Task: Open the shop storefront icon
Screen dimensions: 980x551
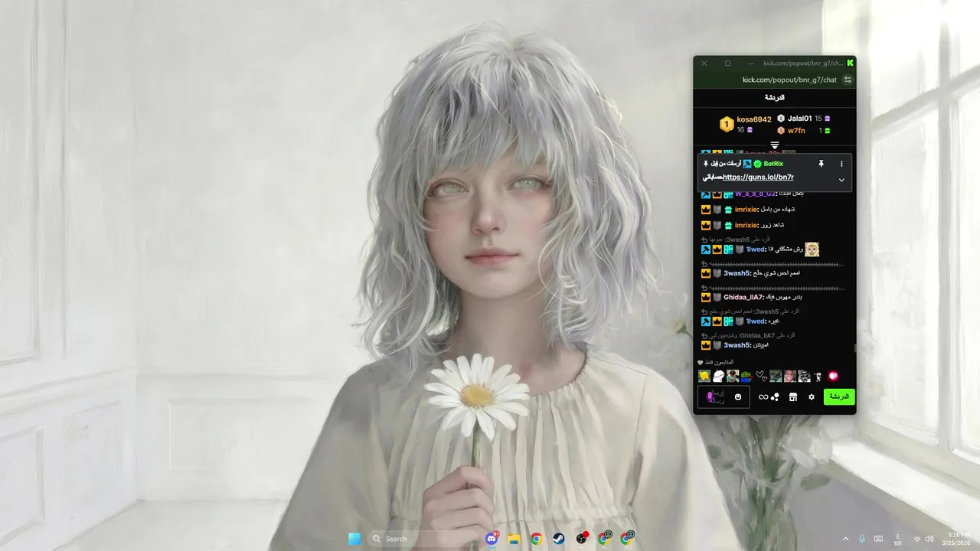Action: [793, 397]
